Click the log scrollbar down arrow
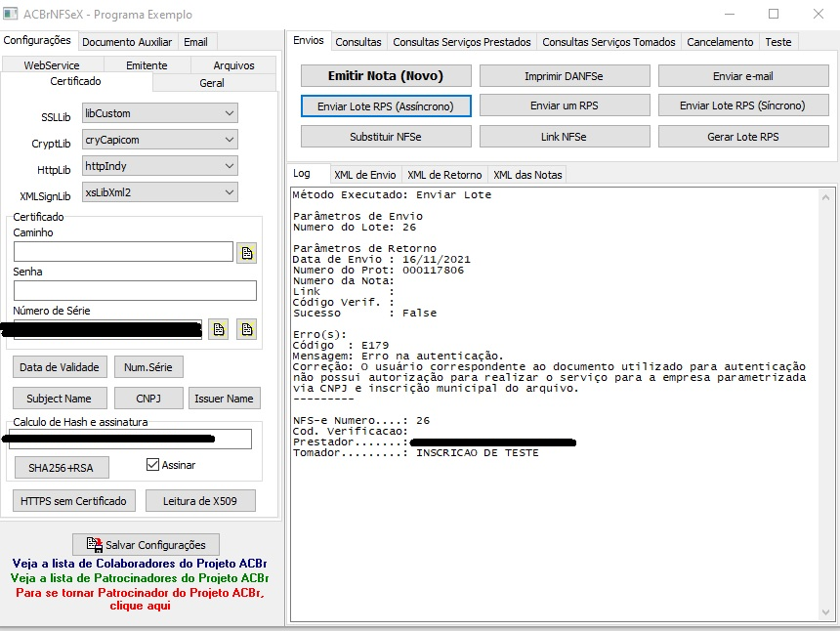Screen dimensions: 840x631 825,611
